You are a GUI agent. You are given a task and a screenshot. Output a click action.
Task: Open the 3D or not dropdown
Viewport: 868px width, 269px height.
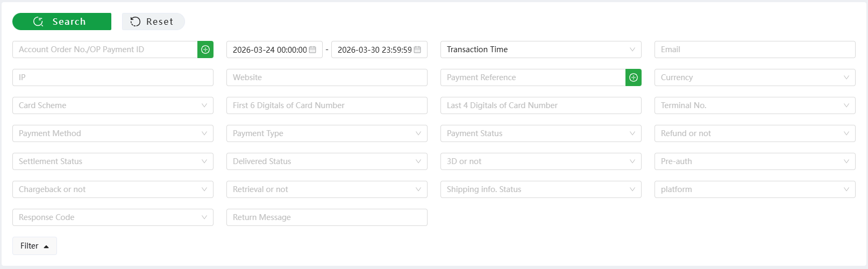click(x=541, y=161)
